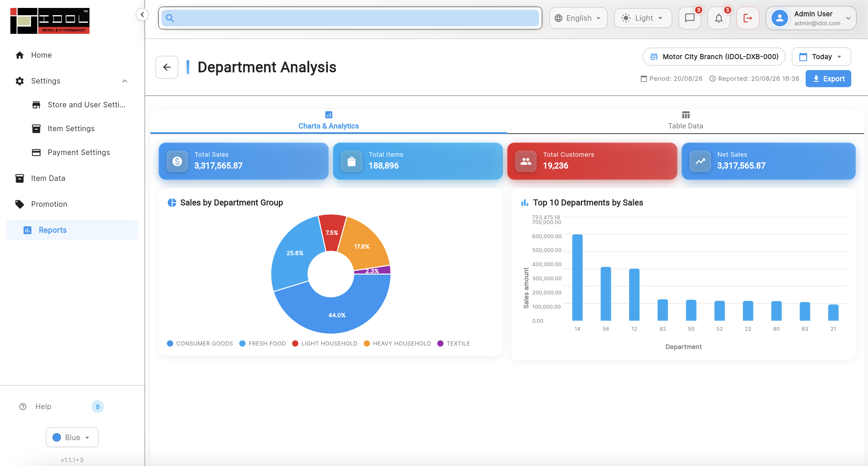The height and width of the screenshot is (466, 868).
Task: Click the Net Sales trending icon
Action: click(x=700, y=161)
